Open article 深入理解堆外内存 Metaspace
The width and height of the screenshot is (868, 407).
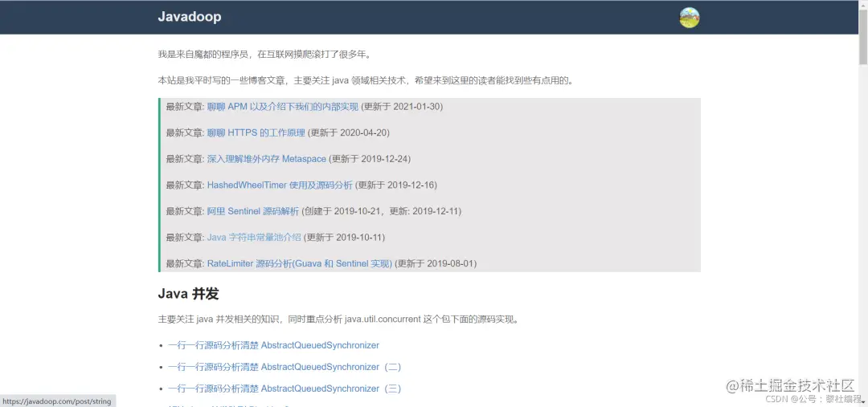[x=267, y=159]
